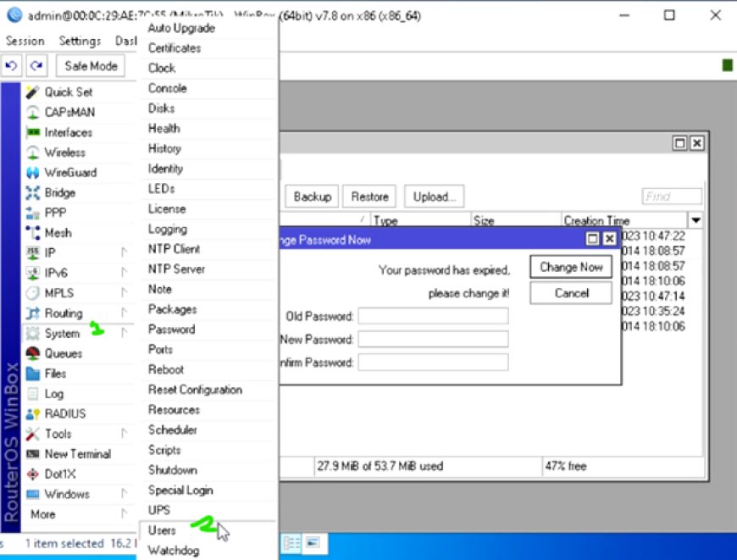Click Cancel in password dialog
The image size is (737, 560).
[x=571, y=293]
